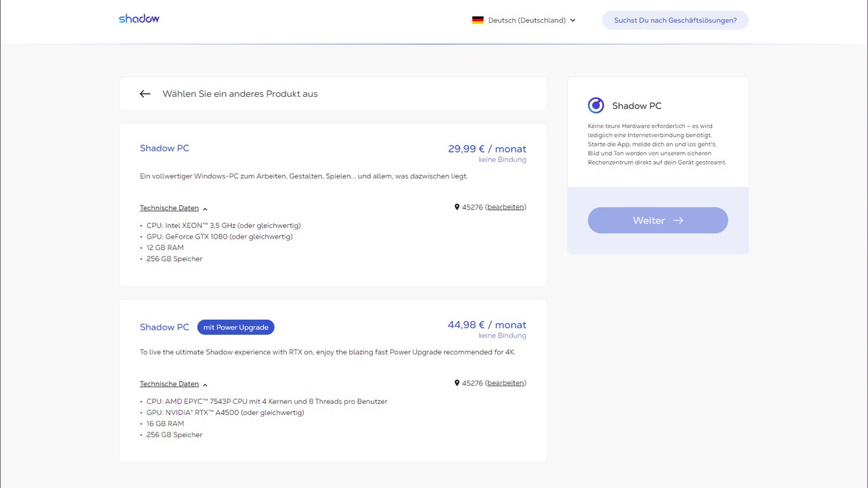Select the Shadow PC Power Upgrade title
Screen dimensions: 868x488
[x=165, y=327]
